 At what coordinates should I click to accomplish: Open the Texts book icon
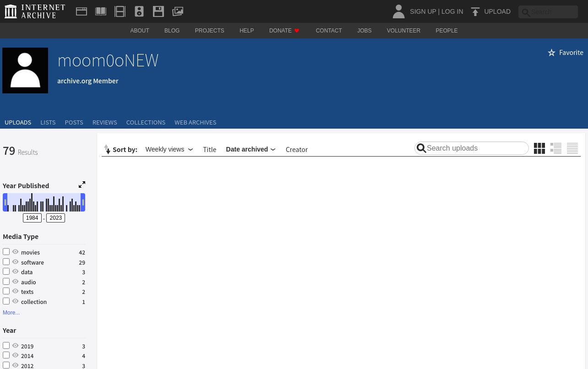coord(101,11)
